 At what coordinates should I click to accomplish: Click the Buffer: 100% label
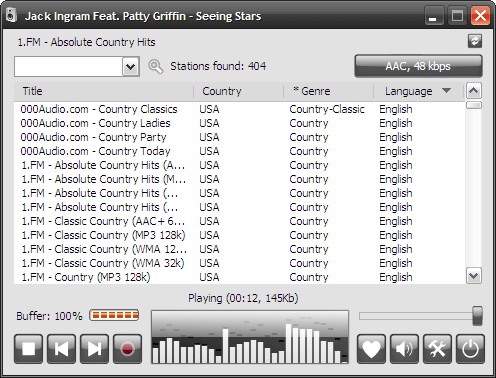49,316
